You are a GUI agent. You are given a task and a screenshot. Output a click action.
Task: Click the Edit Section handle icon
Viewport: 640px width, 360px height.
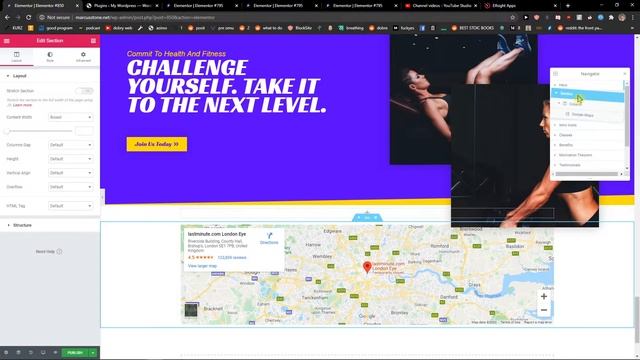(x=367, y=218)
